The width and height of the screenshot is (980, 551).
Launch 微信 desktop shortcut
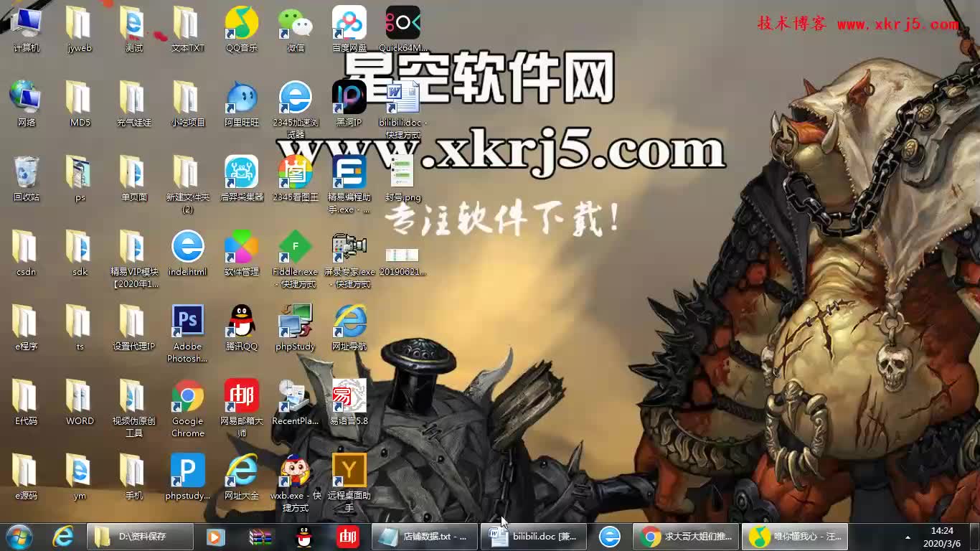click(x=296, y=29)
